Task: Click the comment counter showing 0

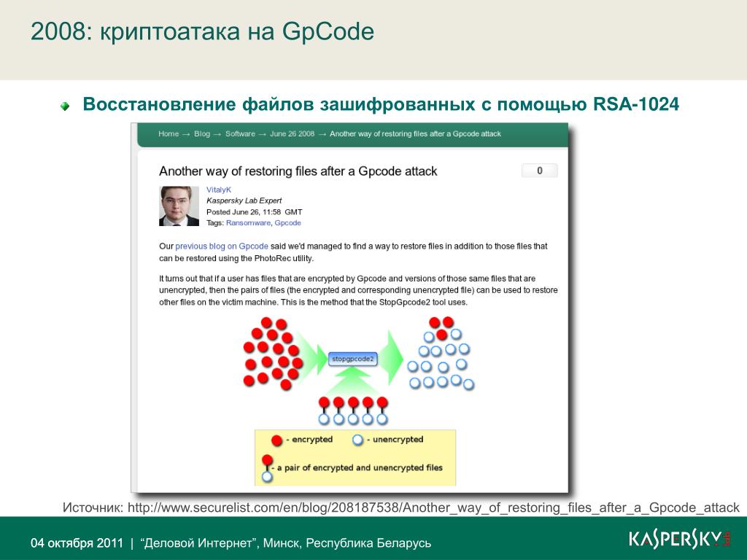Action: [x=539, y=171]
